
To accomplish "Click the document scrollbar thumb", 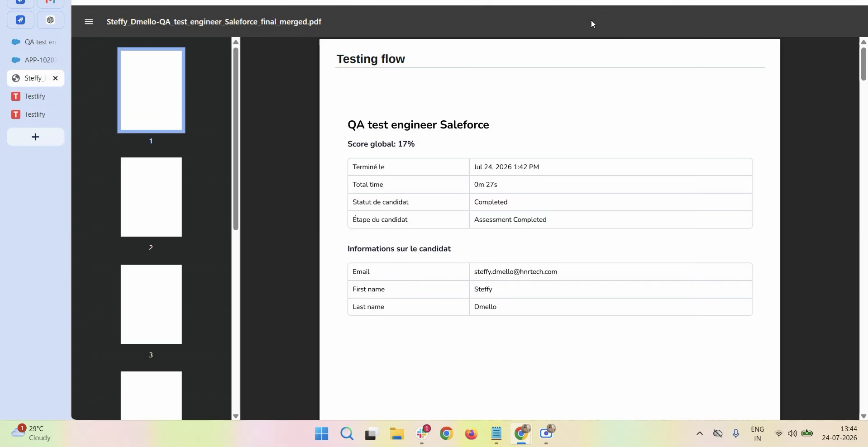I will point(863,64).
